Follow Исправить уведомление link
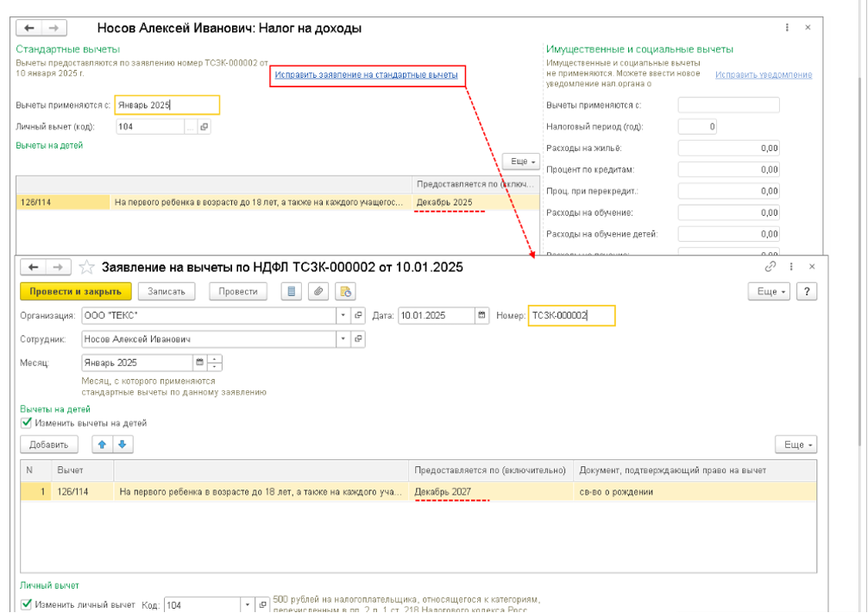Viewport: 868px width, 613px height. coord(764,75)
